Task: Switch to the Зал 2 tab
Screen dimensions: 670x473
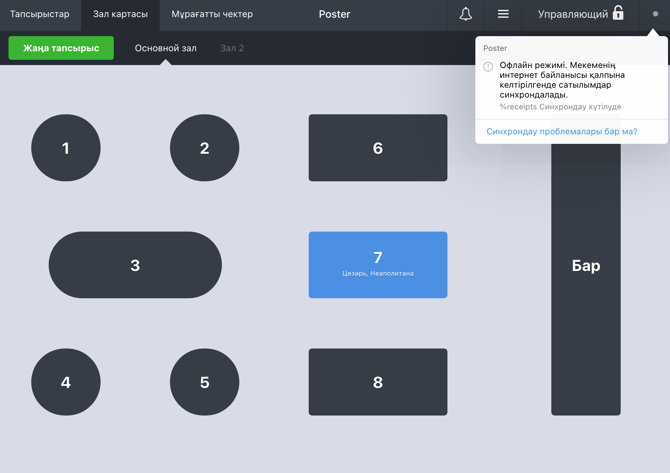Action: point(232,48)
